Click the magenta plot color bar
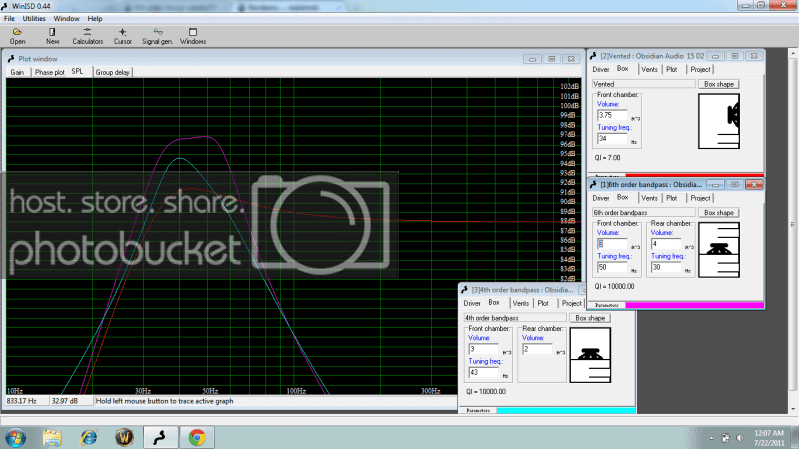This screenshot has height=449, width=799. [695, 305]
